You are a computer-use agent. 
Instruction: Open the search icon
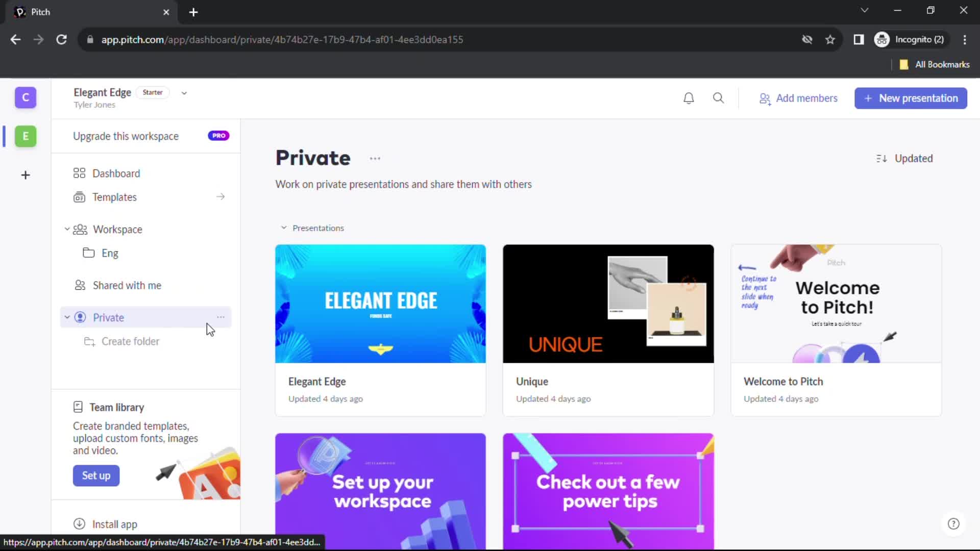tap(718, 98)
